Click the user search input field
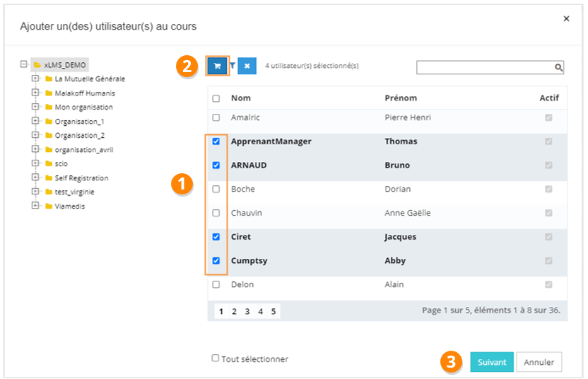588x379 pixels. 484,67
